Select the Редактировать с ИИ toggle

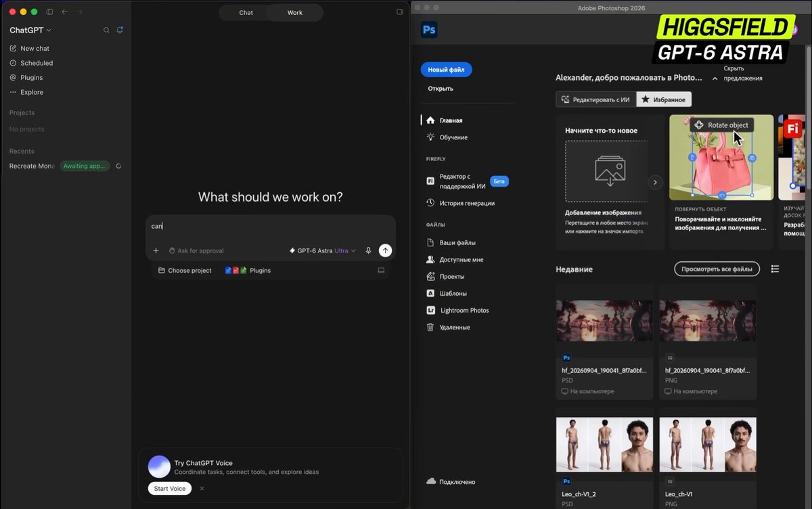(x=596, y=99)
